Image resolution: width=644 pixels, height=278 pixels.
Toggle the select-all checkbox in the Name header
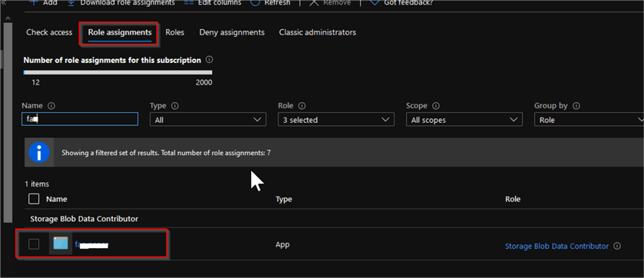[34, 199]
